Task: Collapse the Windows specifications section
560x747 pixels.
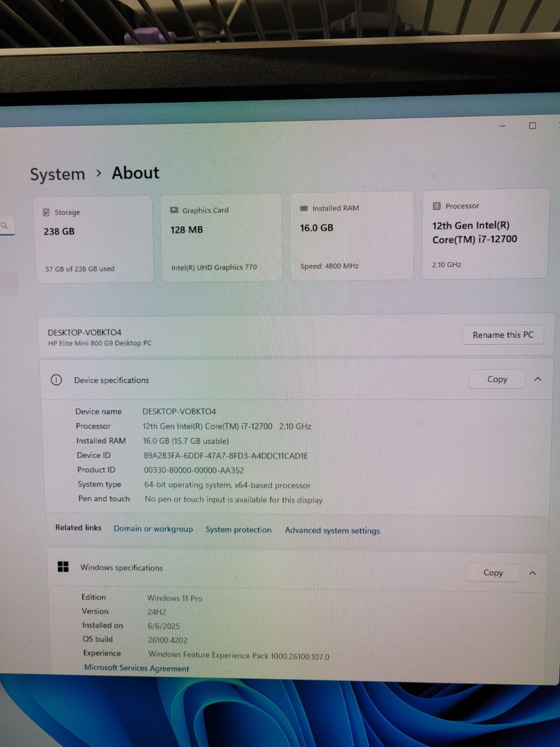Action: pos(532,573)
